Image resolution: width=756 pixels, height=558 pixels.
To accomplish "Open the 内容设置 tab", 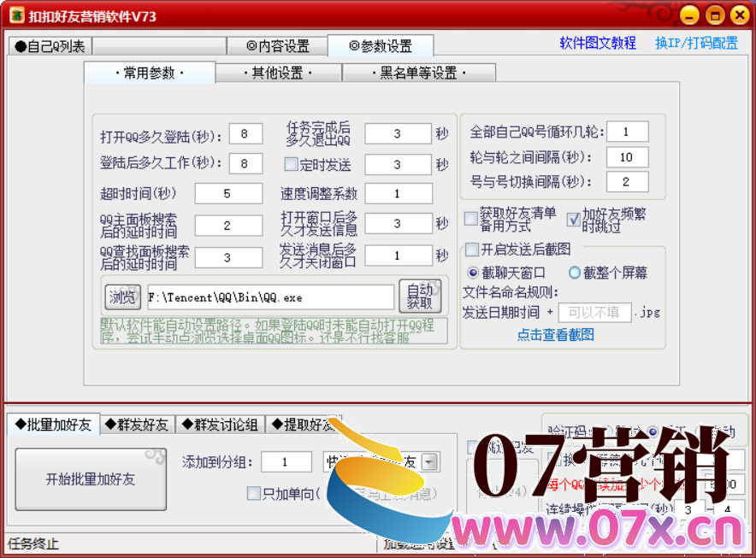I will [278, 46].
